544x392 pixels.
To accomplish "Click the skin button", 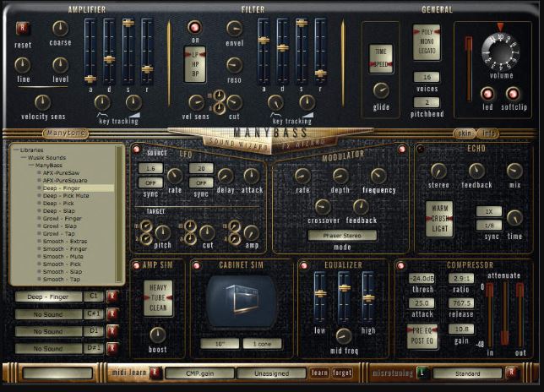I will point(465,133).
